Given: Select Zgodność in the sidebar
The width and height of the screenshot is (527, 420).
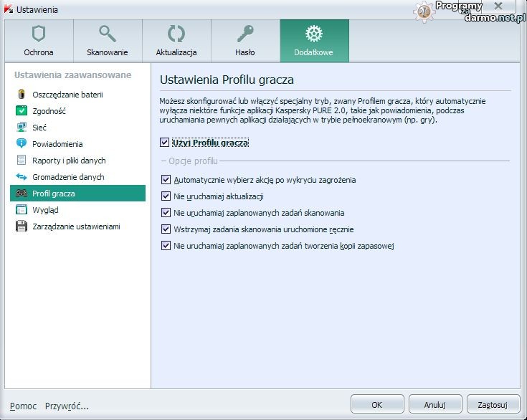Looking at the screenshot, I should pos(77,111).
